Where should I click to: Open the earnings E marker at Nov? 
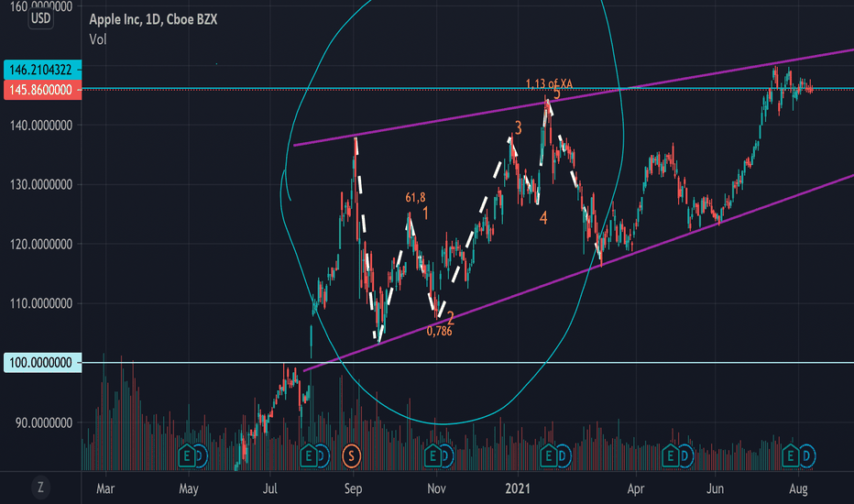coord(432,455)
